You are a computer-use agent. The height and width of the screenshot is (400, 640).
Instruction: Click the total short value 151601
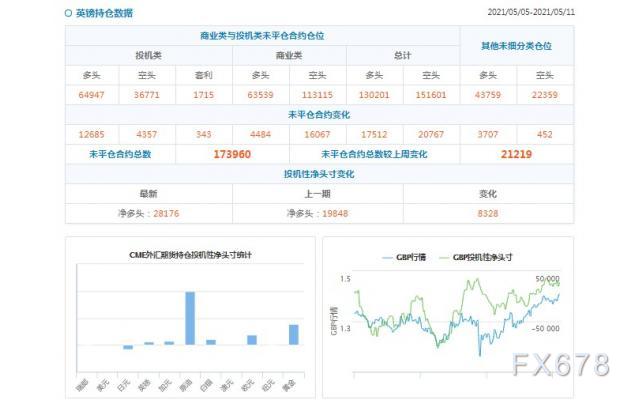431,95
